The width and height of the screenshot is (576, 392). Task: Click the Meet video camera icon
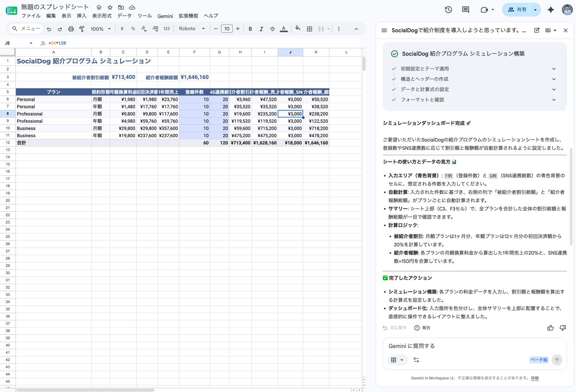484,10
